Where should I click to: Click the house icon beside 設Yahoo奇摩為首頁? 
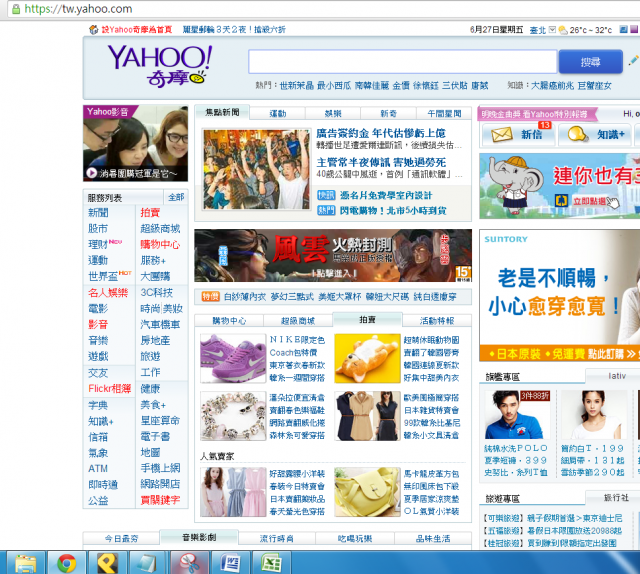(x=94, y=29)
